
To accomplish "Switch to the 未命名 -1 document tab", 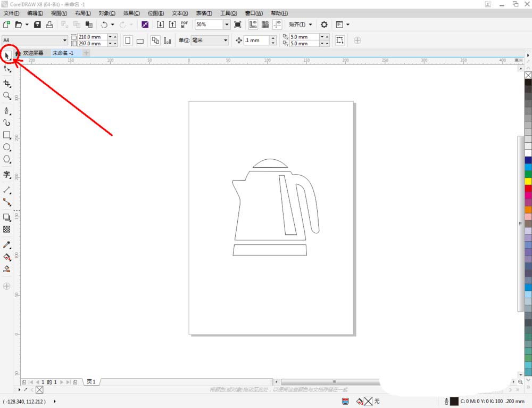I will click(63, 53).
